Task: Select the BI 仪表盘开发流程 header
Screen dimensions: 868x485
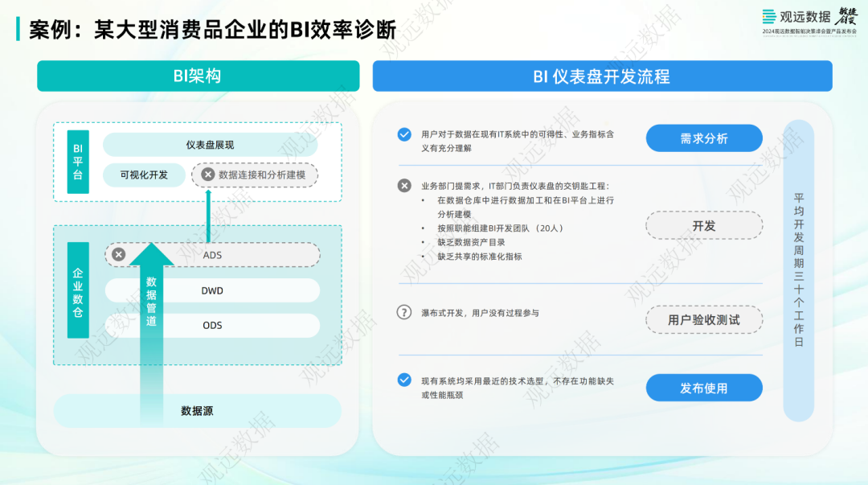Action: [601, 76]
